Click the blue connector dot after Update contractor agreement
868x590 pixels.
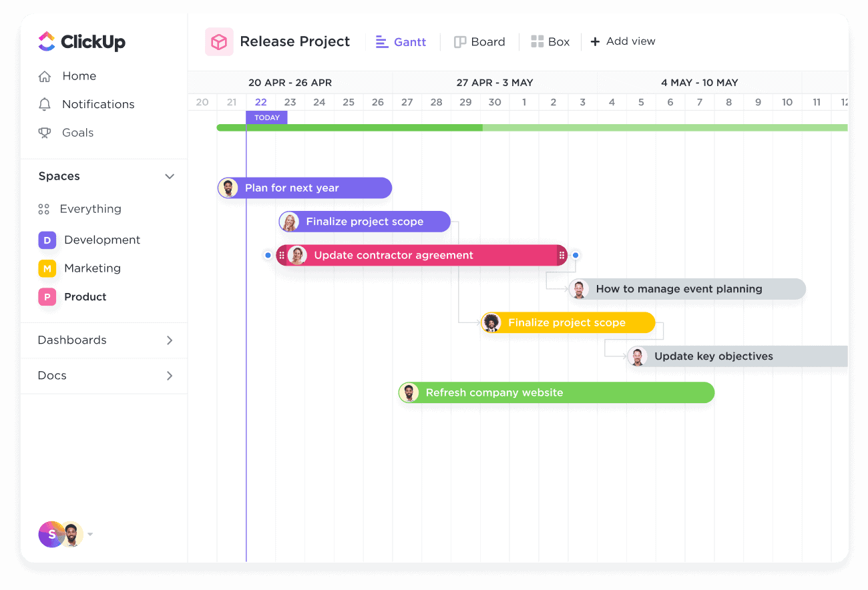(576, 255)
